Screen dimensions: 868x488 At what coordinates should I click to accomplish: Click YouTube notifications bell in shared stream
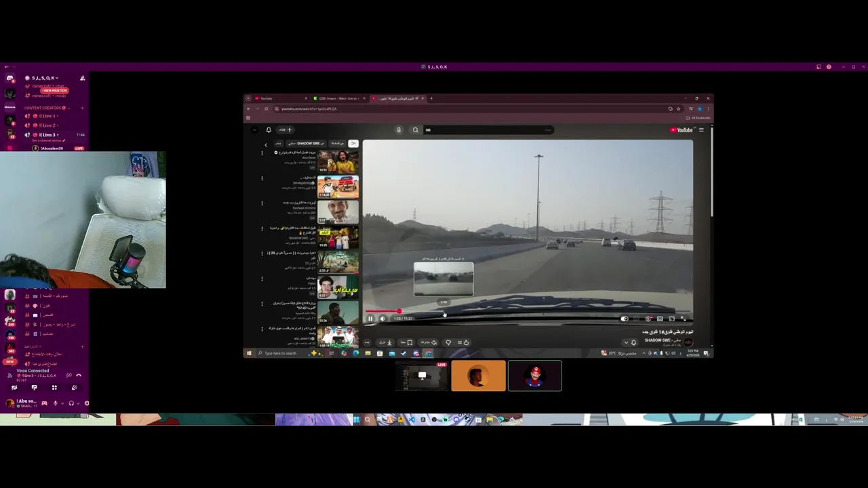coord(269,129)
